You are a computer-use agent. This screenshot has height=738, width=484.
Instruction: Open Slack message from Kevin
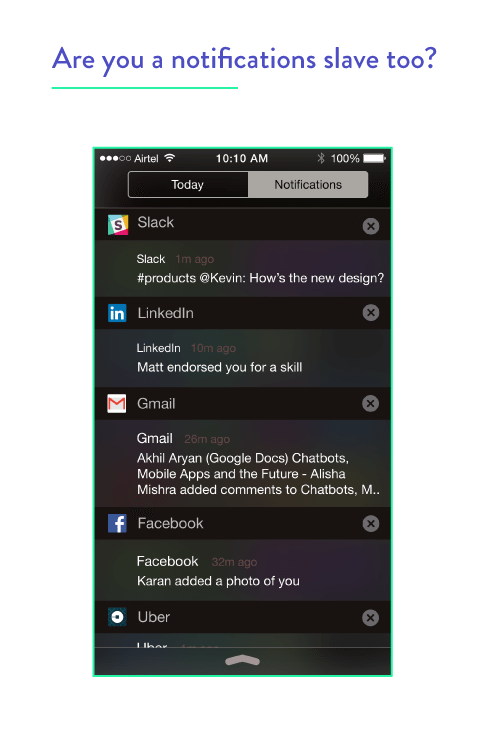[x=243, y=269]
